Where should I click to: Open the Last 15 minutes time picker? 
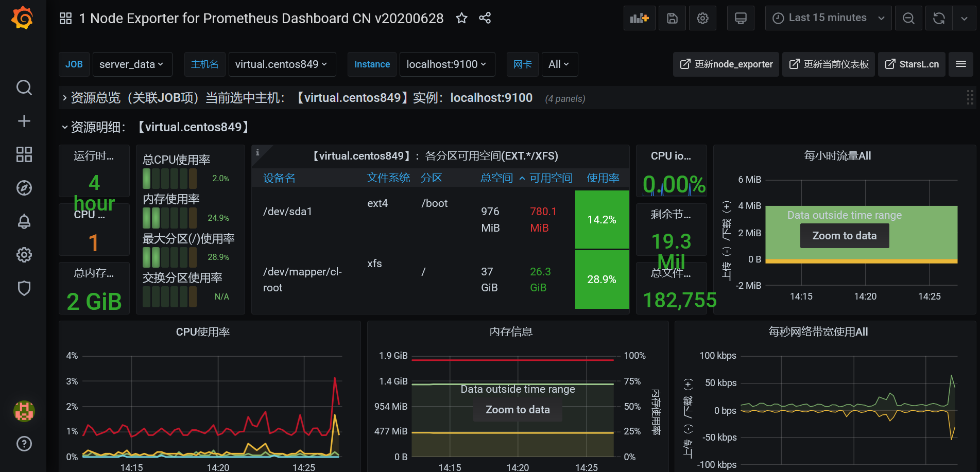coord(828,19)
